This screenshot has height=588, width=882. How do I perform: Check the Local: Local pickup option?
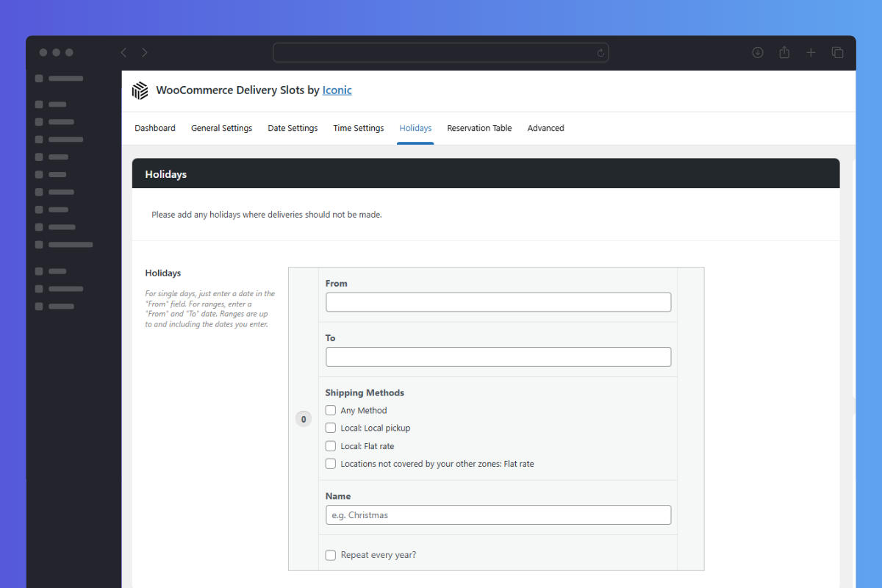pyautogui.click(x=330, y=428)
